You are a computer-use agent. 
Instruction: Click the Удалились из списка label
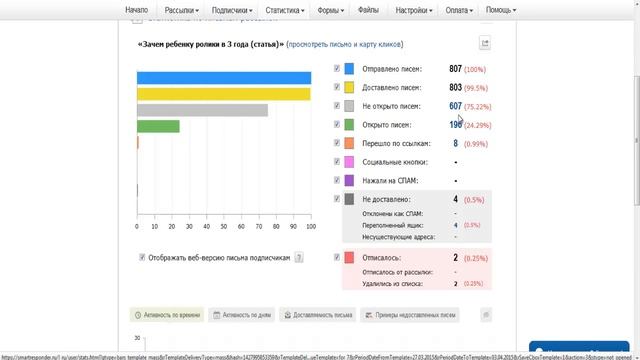pyautogui.click(x=392, y=284)
